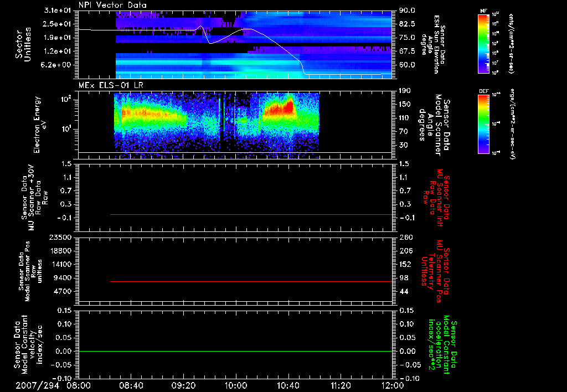Select the red "MU Scanner Int Raw Data" label
This screenshot has width=567, height=392.
436,198
